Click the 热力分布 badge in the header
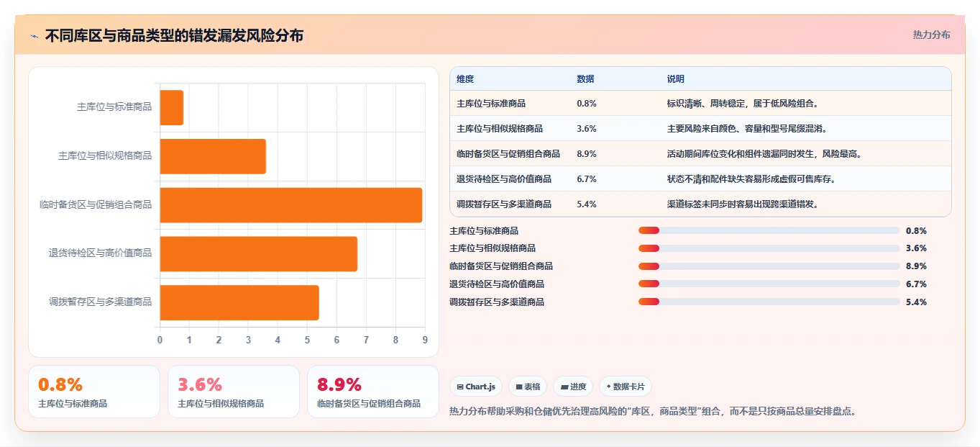Screen dimensions: 980x447 (931, 35)
